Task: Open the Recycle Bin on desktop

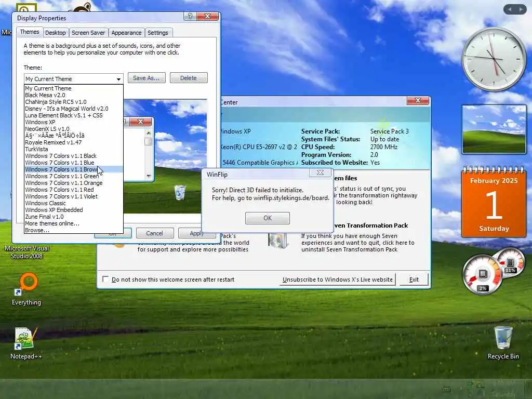Action: pyautogui.click(x=503, y=343)
